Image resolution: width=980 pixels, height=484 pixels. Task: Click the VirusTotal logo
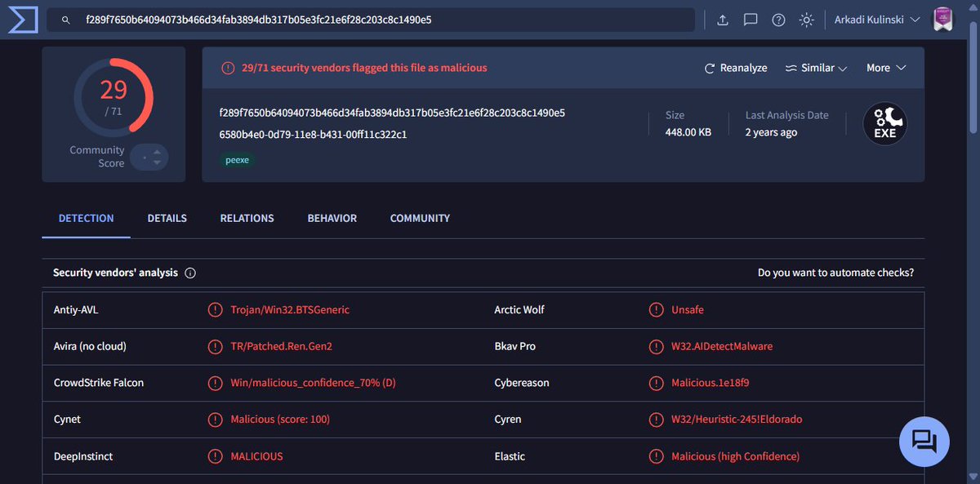pos(22,19)
